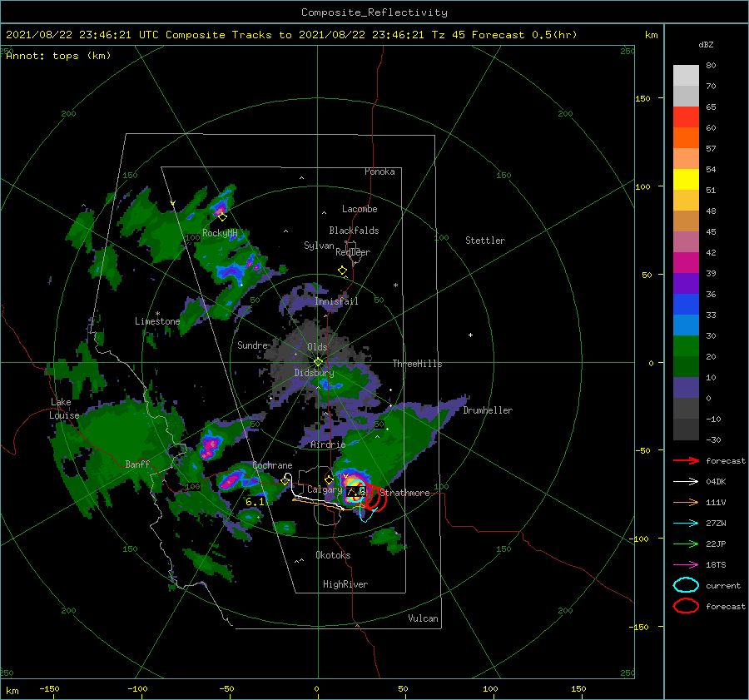Click the yellow diamond marker near RockyMH
Screen dimensions: 749x700
(222, 217)
